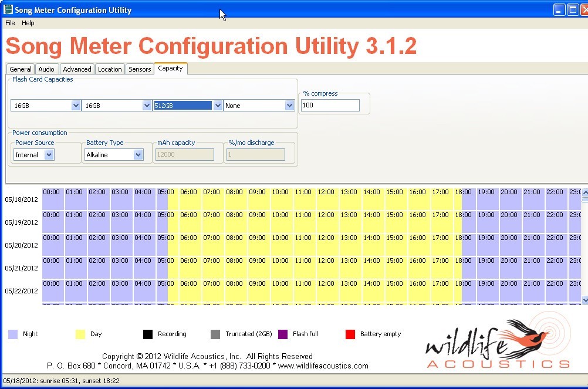Click the Wildlife Acoustics logo
This screenshot has width=588, height=389.
[499, 340]
